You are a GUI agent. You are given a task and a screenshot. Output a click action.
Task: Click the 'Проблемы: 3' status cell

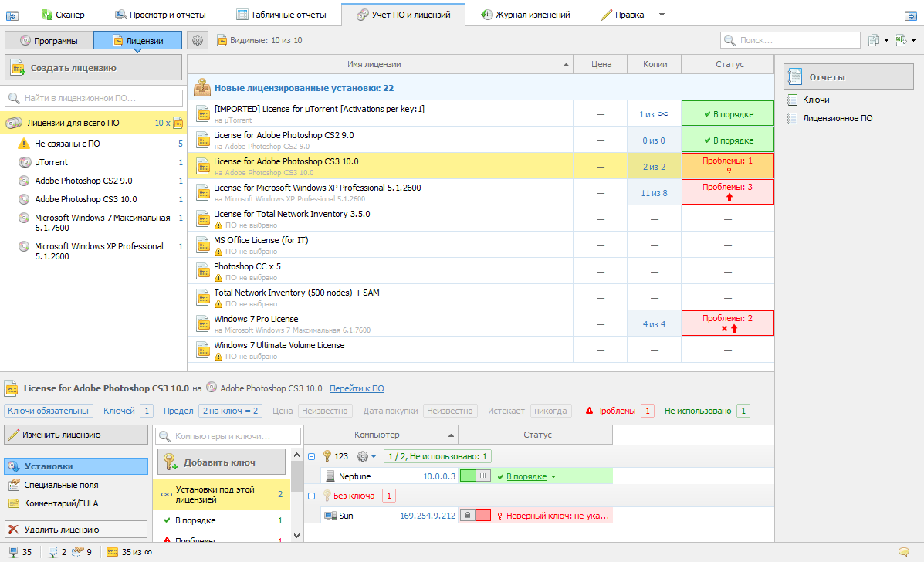pos(728,192)
